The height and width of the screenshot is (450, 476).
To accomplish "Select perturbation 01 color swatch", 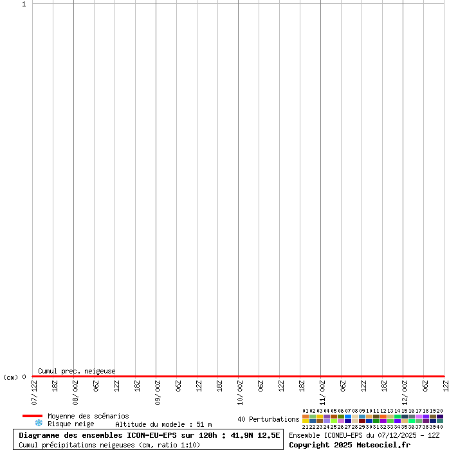I will 306,417.
